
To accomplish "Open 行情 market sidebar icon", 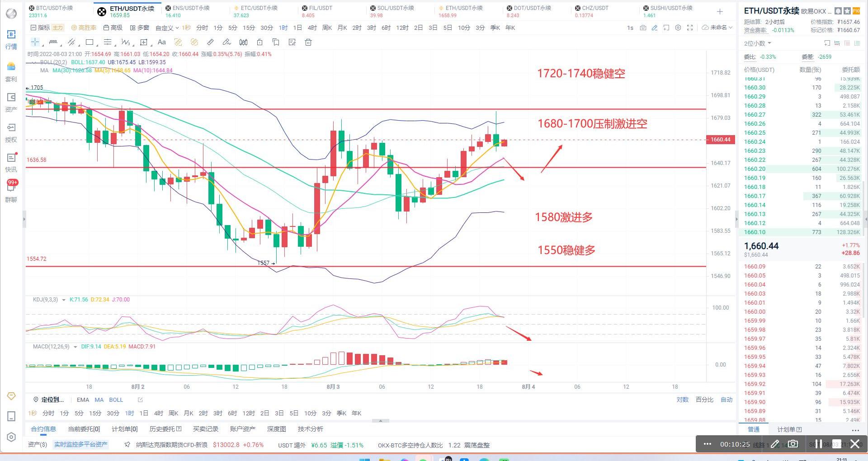I will [x=11, y=39].
